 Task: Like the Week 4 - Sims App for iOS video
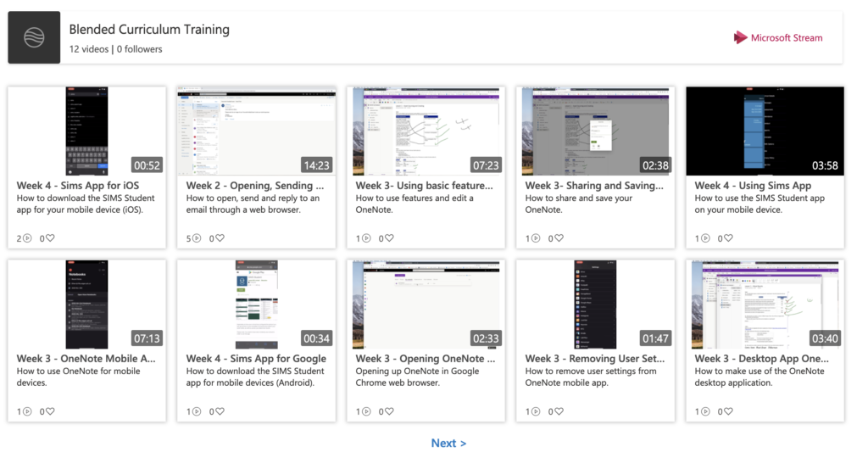tap(50, 238)
